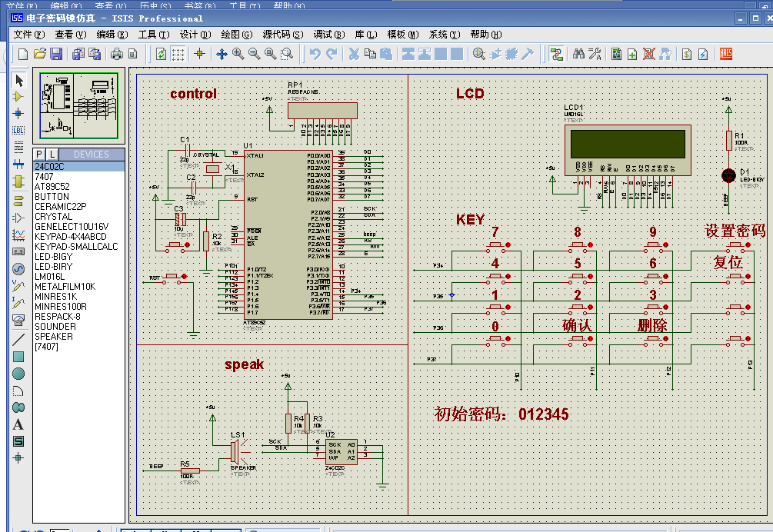
Task: Select the Wire Label (LBL) mode
Action: tap(18, 130)
